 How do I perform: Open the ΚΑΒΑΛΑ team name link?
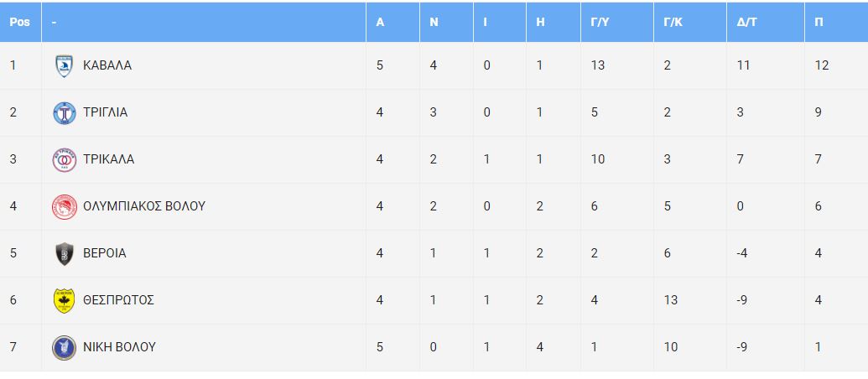(x=107, y=65)
